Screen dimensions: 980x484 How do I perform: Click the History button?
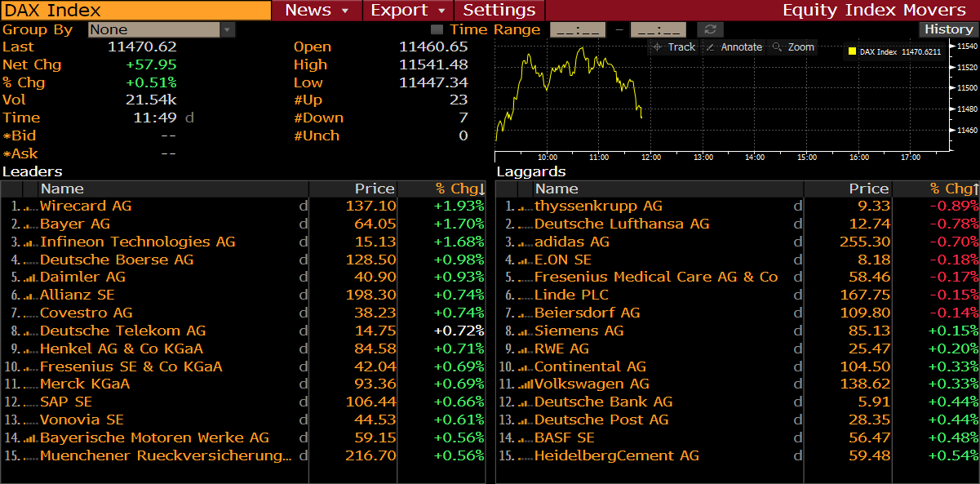click(948, 29)
